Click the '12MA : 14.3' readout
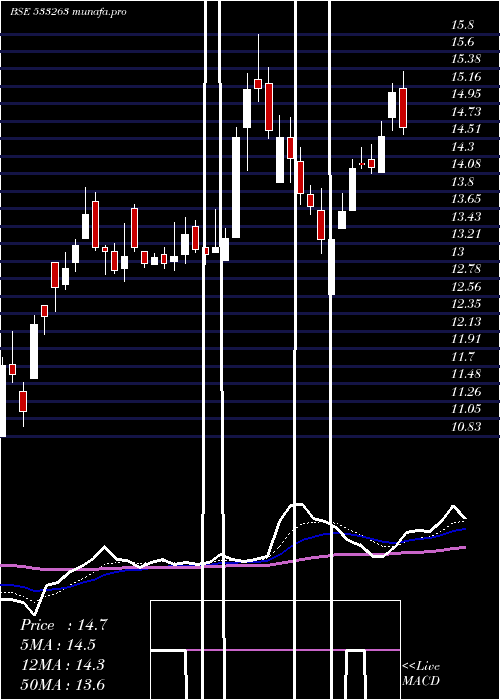Screen dimensions: 500x700 (x=63, y=665)
